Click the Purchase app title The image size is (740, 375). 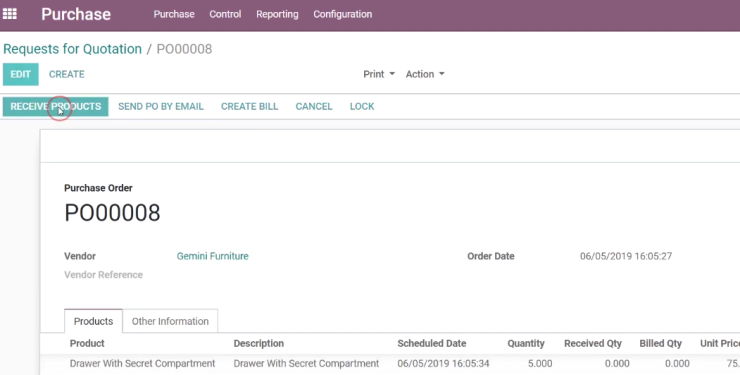coord(76,14)
